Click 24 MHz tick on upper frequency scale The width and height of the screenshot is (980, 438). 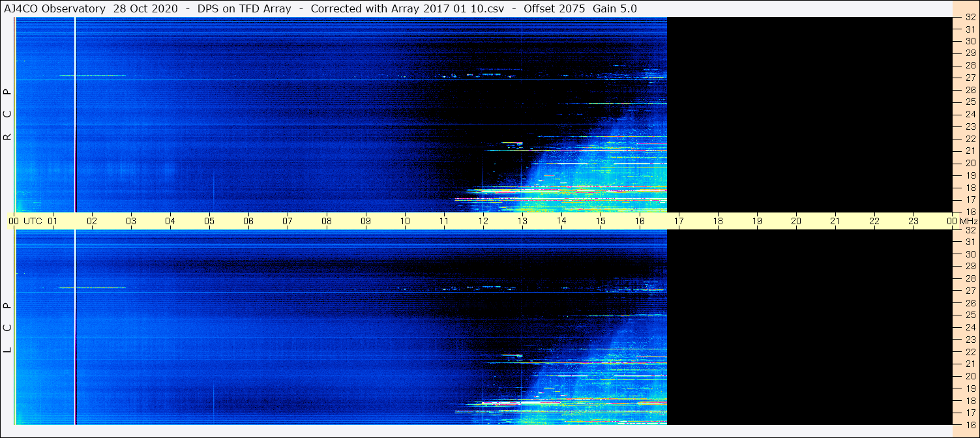970,114
